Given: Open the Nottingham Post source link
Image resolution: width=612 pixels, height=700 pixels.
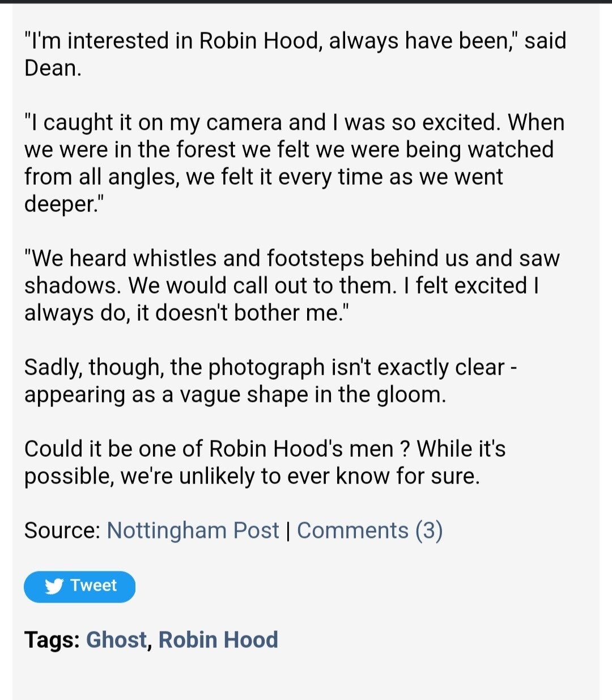Looking at the screenshot, I should coord(193,531).
